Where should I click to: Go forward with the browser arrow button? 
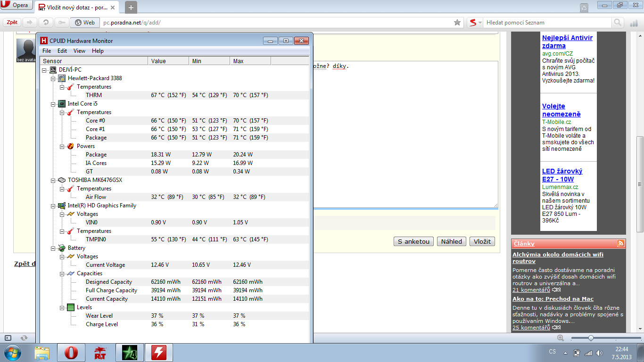pos(30,23)
